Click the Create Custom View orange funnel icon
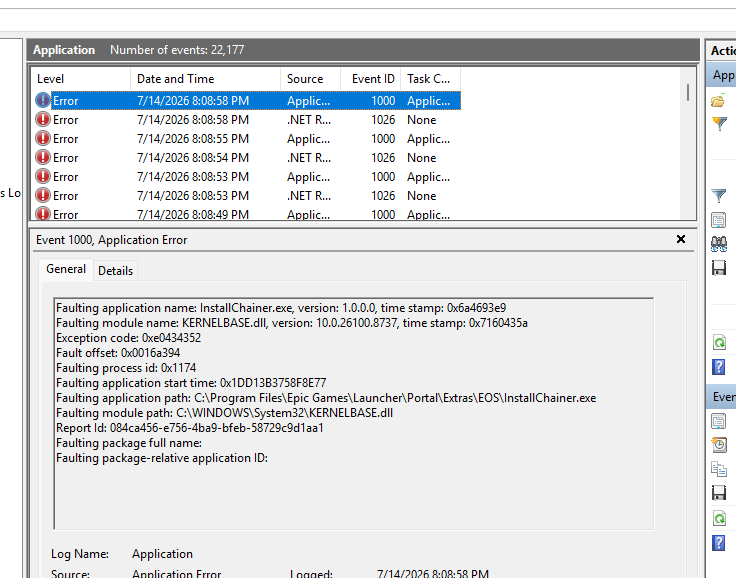 click(719, 123)
